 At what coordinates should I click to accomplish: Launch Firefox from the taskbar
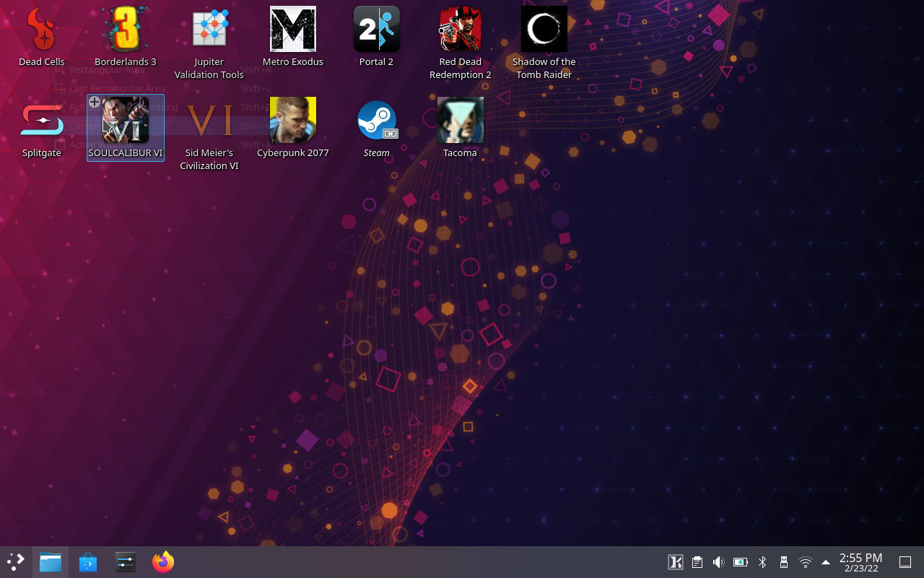[x=163, y=562]
